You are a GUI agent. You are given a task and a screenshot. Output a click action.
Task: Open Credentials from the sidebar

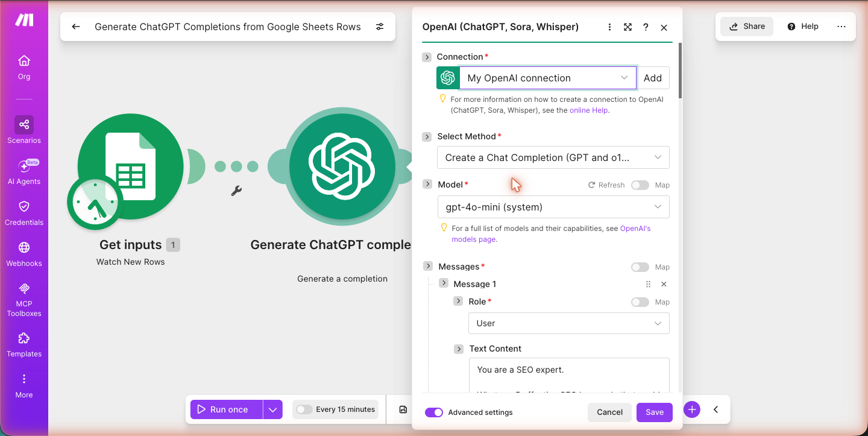point(24,213)
